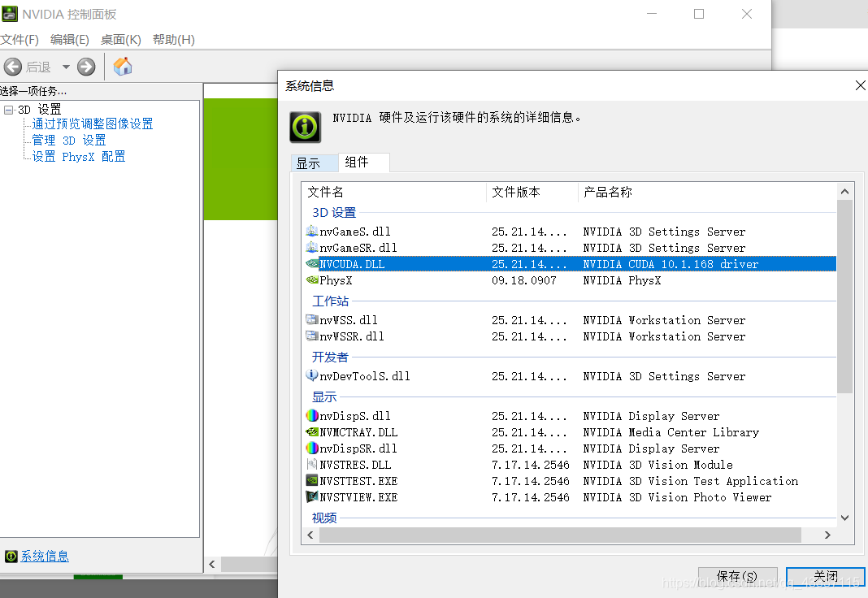Click the nvGameSR.dll file icon
The image size is (868, 598).
pos(312,247)
